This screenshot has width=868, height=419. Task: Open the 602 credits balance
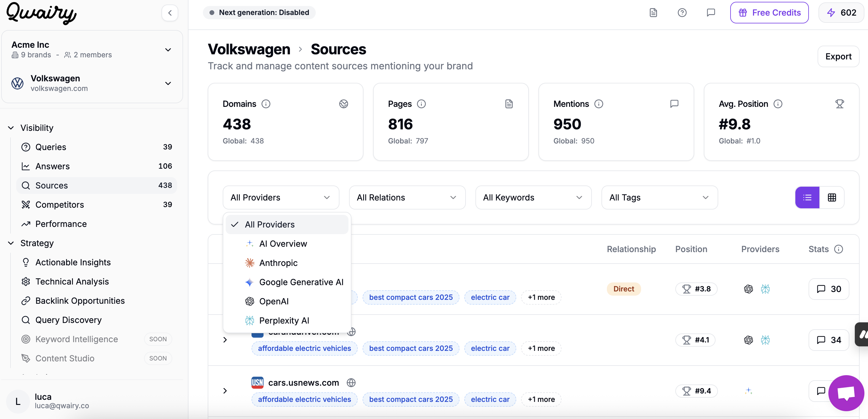tap(841, 13)
